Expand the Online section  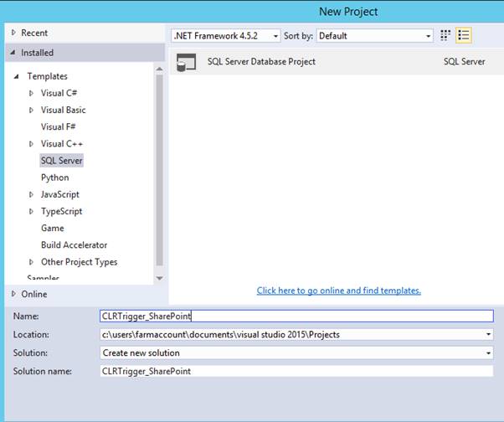pos(13,293)
